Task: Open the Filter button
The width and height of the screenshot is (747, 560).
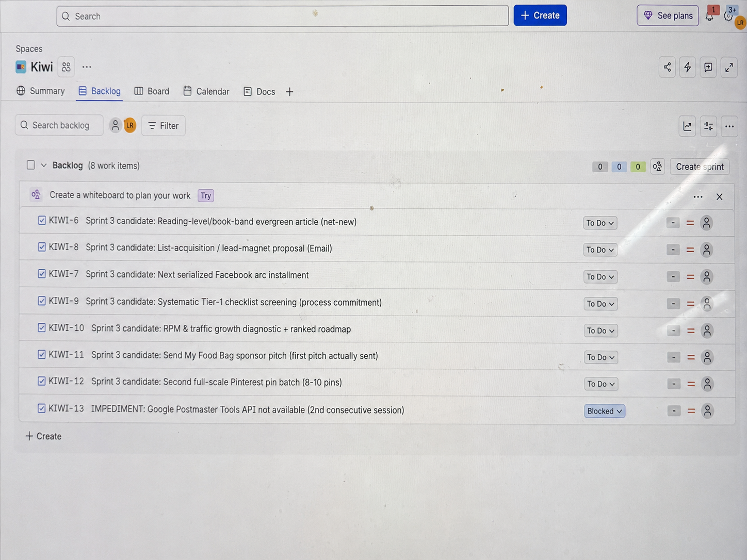Action: pos(164,126)
